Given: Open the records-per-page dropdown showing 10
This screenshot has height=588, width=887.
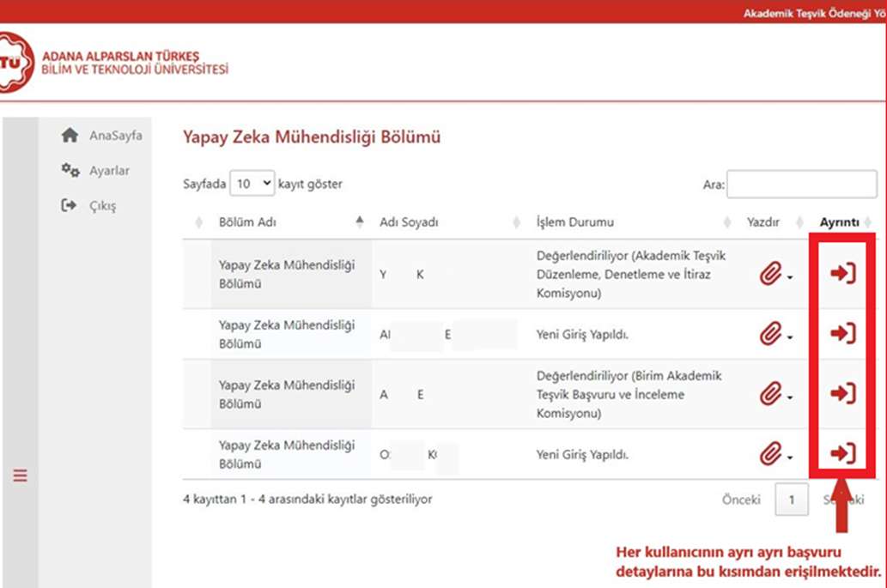Looking at the screenshot, I should pyautogui.click(x=252, y=184).
